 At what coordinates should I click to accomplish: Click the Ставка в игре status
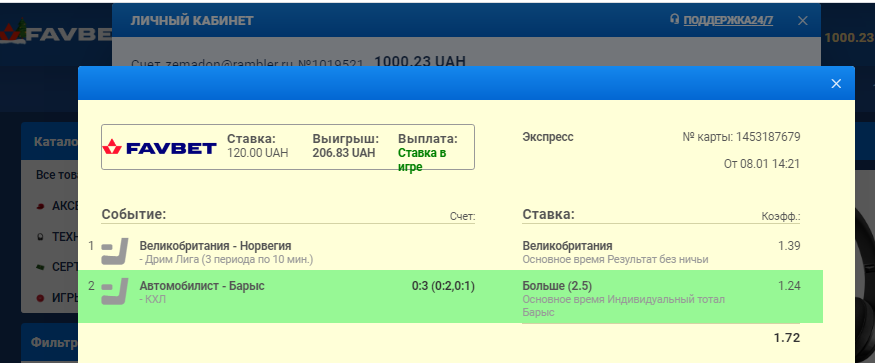coord(422,160)
